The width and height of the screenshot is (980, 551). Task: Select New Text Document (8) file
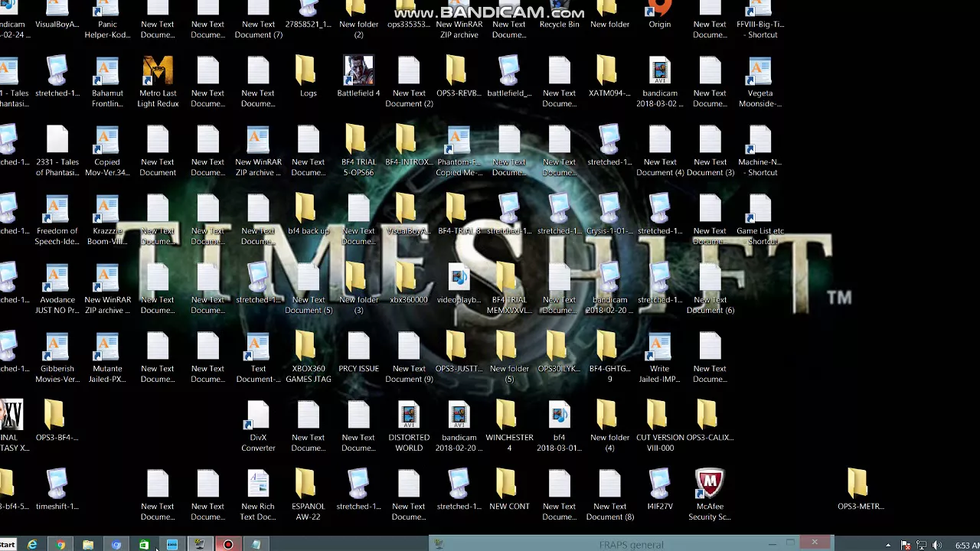coord(609,495)
